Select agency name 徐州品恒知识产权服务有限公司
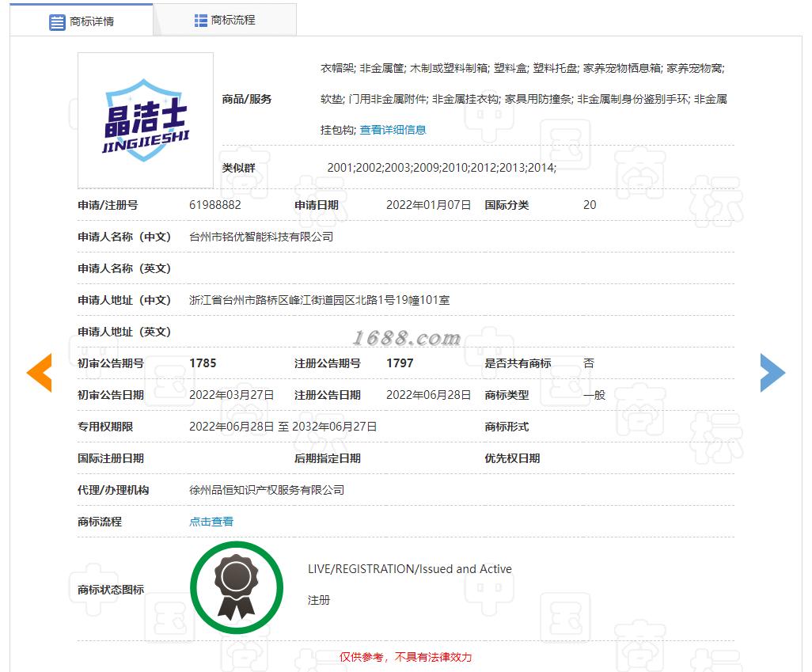This screenshot has height=672, width=812. point(267,490)
